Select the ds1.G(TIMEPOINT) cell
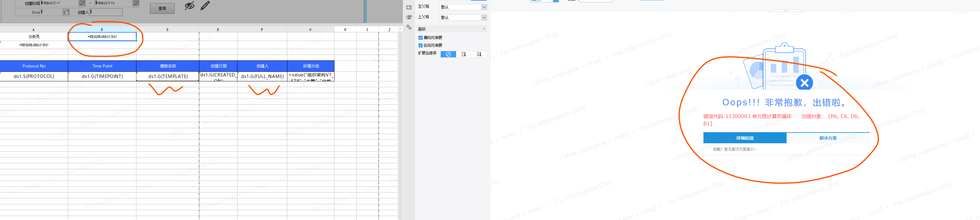The image size is (980, 220). 102,76
